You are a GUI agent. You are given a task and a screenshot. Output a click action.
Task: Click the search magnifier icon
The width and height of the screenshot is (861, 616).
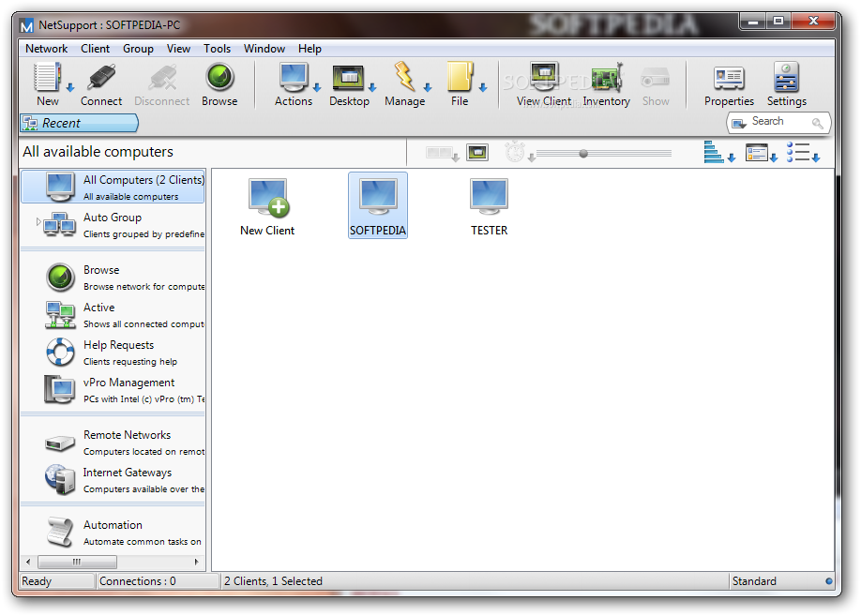click(818, 123)
